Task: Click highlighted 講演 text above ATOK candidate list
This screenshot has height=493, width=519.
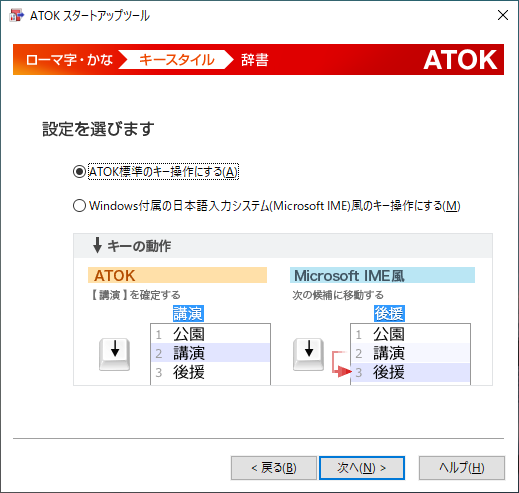Action: [x=188, y=313]
